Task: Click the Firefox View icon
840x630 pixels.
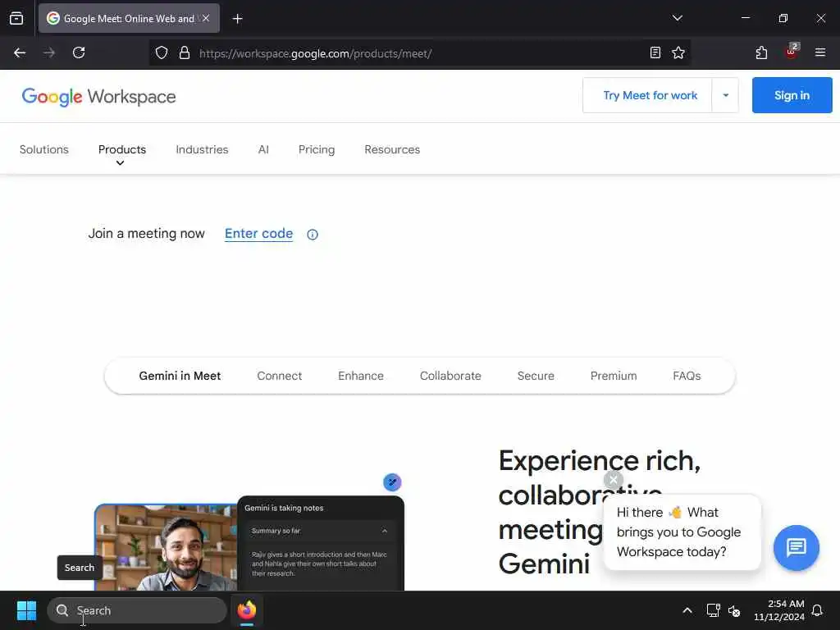Action: coord(16,18)
